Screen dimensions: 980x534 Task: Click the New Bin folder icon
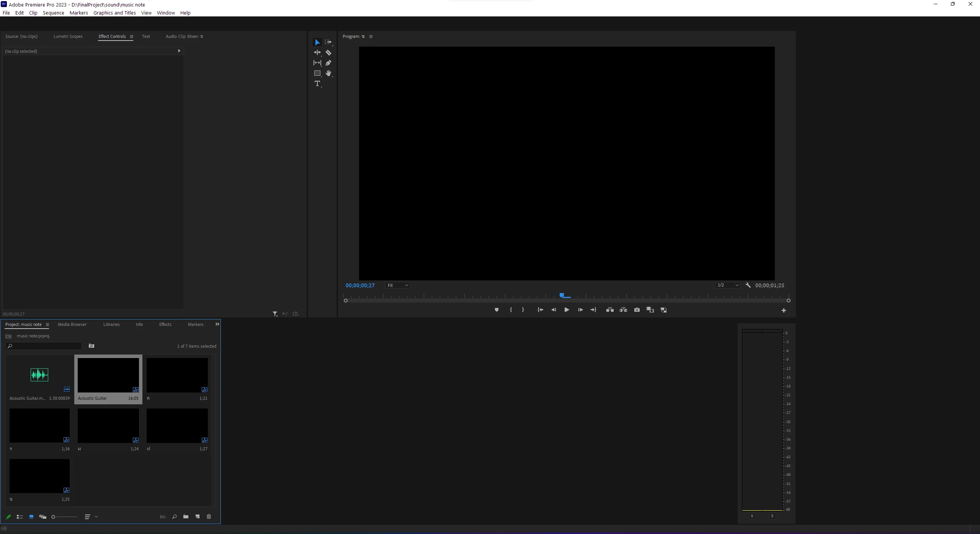[x=186, y=517]
